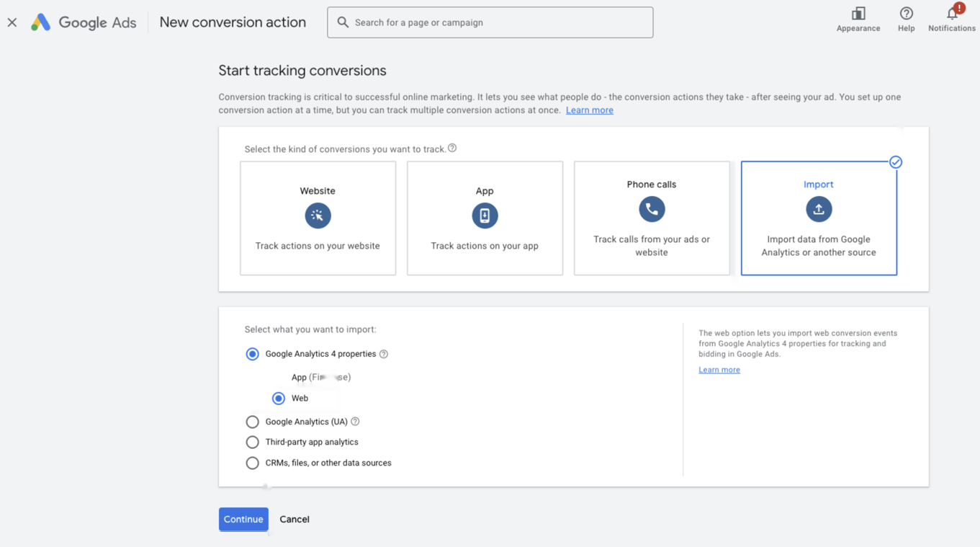Click the search magnifier icon
The image size is (980, 547).
(x=343, y=22)
